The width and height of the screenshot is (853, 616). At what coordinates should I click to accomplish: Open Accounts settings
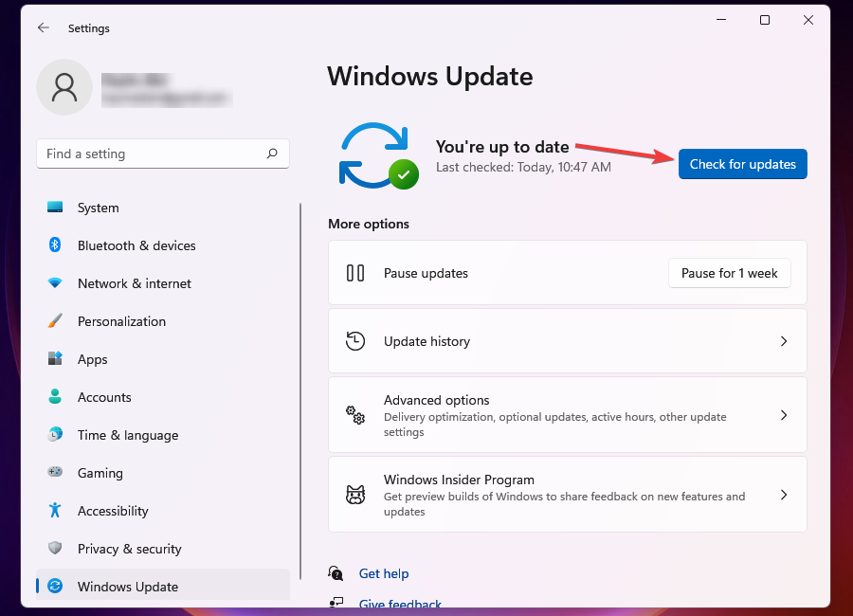click(104, 397)
